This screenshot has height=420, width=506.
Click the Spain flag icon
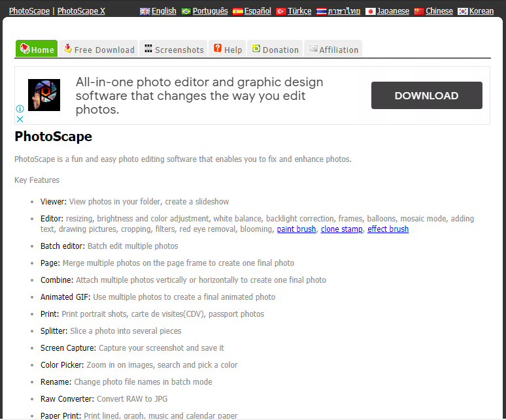[238, 12]
